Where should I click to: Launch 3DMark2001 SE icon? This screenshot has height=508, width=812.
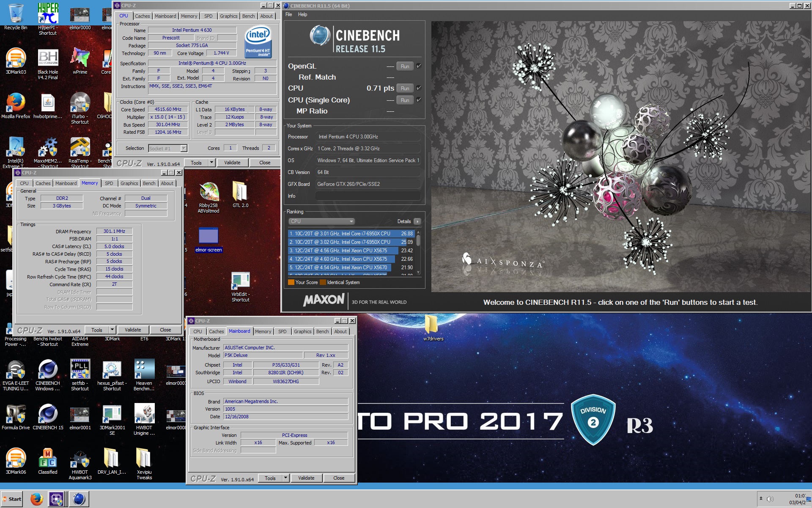[x=112, y=420]
